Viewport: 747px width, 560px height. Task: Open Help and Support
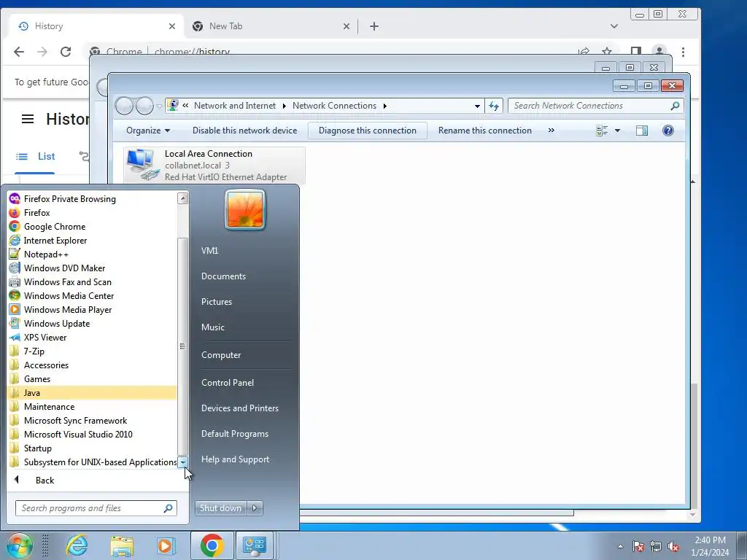[x=235, y=459]
